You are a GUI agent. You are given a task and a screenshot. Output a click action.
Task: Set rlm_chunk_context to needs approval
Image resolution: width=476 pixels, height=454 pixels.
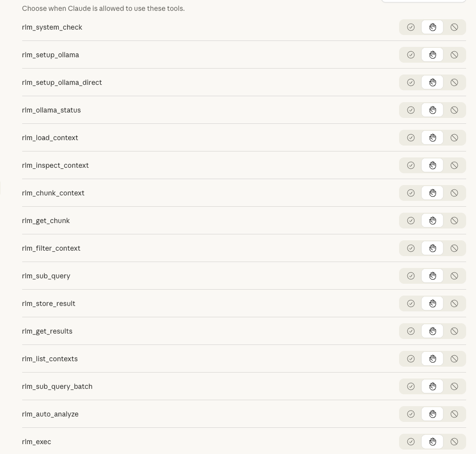click(433, 193)
